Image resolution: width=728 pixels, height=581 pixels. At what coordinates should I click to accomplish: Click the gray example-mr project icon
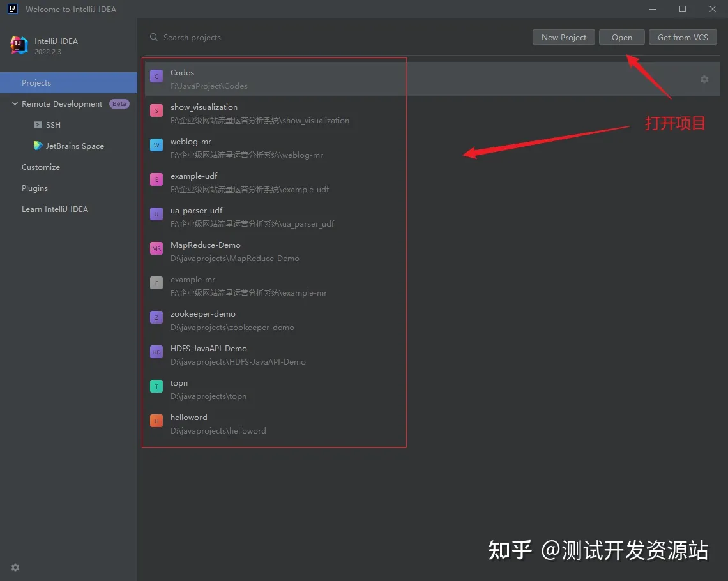click(156, 283)
